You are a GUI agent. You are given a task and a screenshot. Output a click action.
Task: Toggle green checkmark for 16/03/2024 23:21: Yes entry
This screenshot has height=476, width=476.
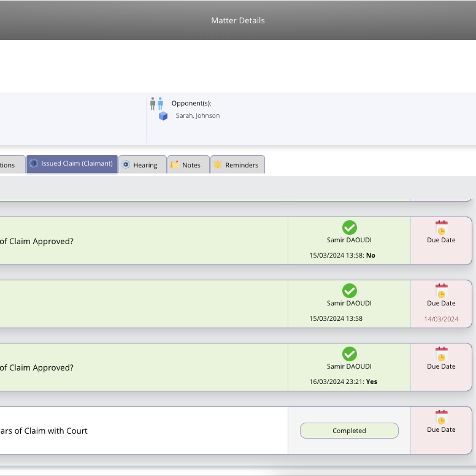pos(350,354)
